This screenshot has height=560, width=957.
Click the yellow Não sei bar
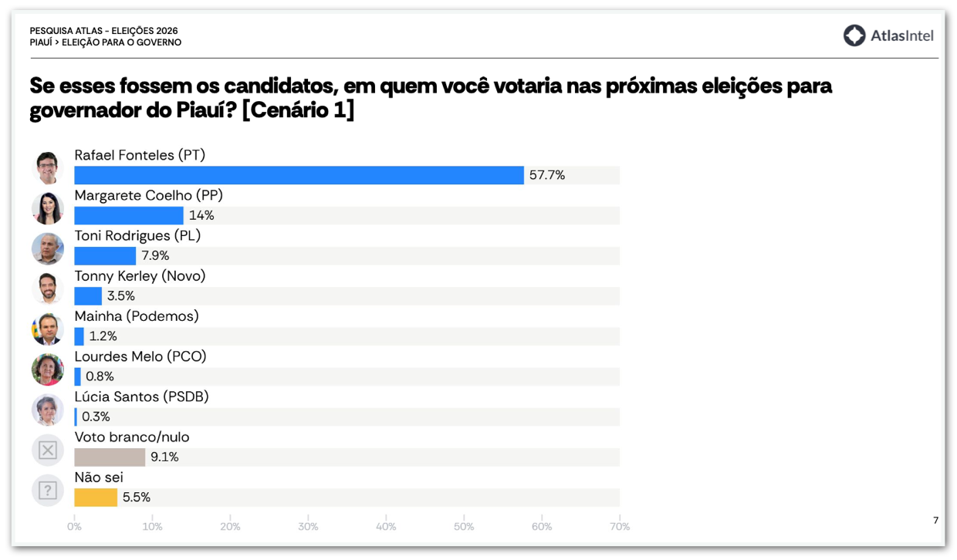point(96,498)
